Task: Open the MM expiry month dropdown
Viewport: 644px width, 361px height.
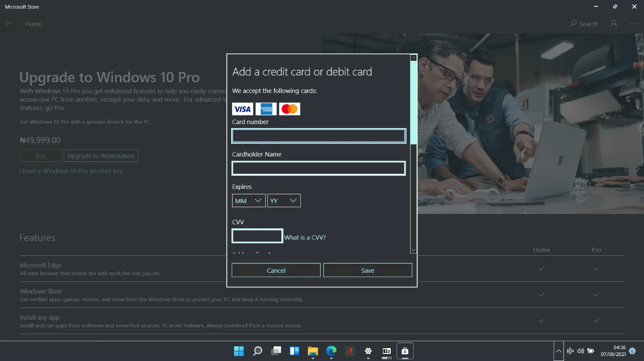Action: tap(249, 201)
